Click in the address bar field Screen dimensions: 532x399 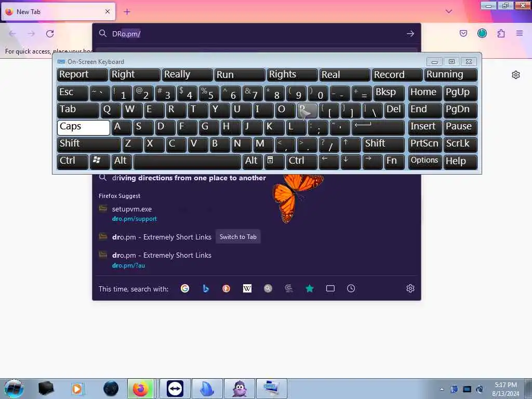coord(257,34)
